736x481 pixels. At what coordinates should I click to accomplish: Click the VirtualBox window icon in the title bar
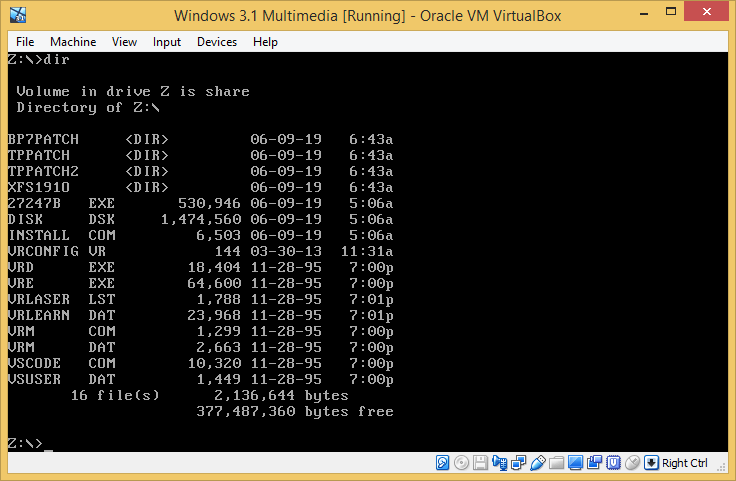click(x=18, y=15)
